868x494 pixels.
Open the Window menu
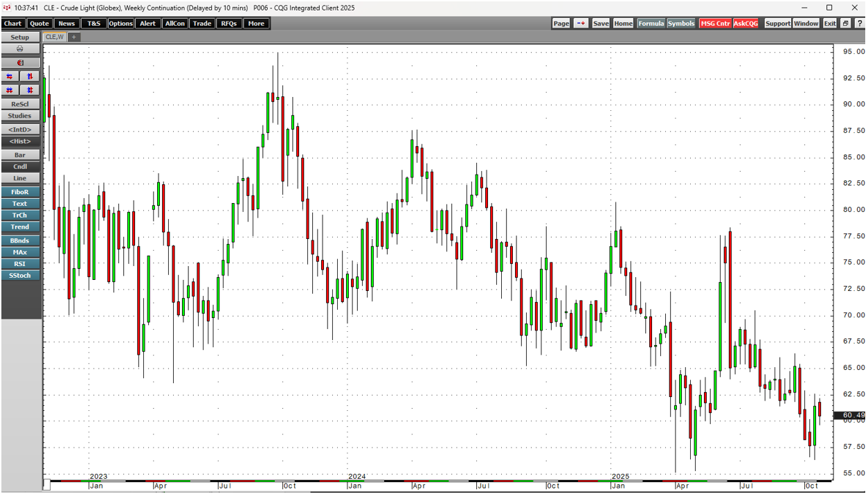(x=806, y=24)
